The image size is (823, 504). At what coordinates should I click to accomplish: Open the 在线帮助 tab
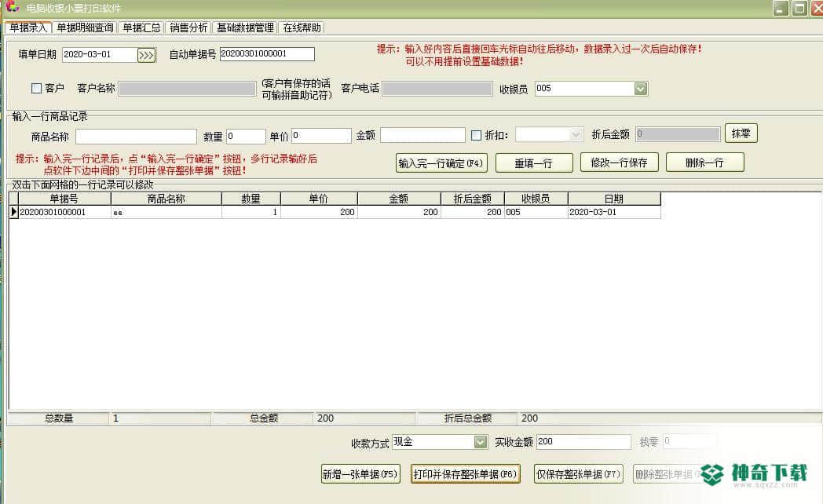[302, 27]
